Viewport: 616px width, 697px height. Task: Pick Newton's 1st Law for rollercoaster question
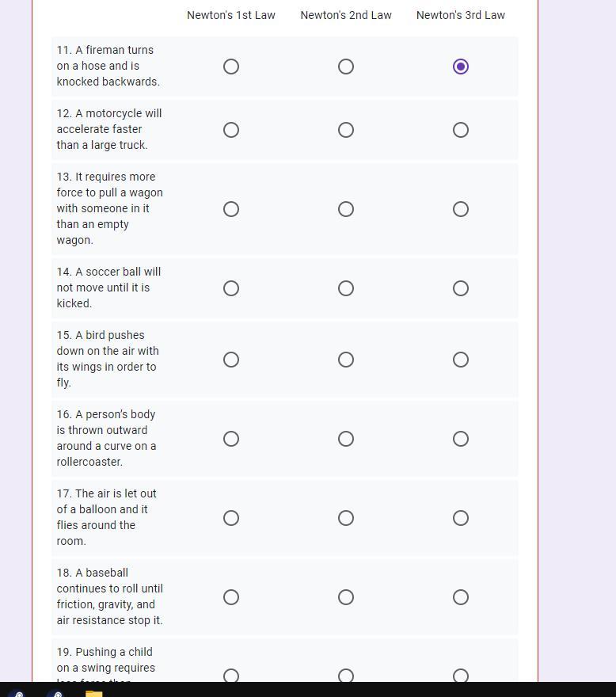click(x=231, y=439)
